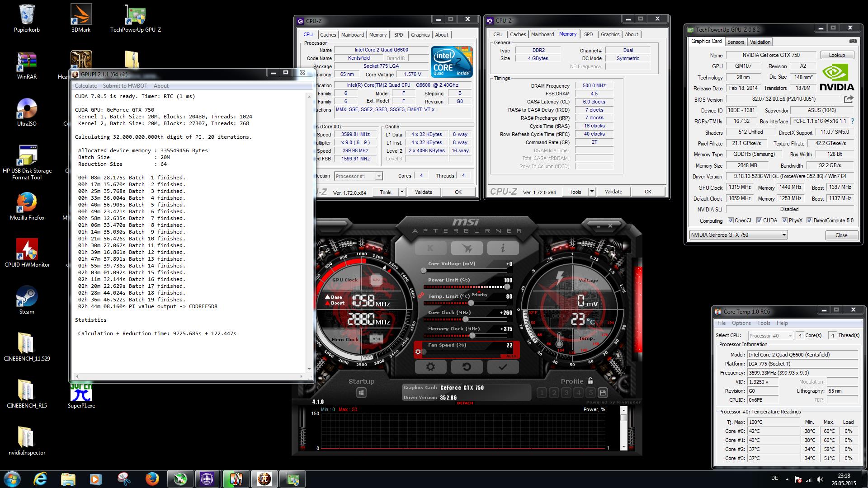Viewport: 868px width, 488px height.
Task: Open UltraISO desktop icon
Action: [x=27, y=112]
